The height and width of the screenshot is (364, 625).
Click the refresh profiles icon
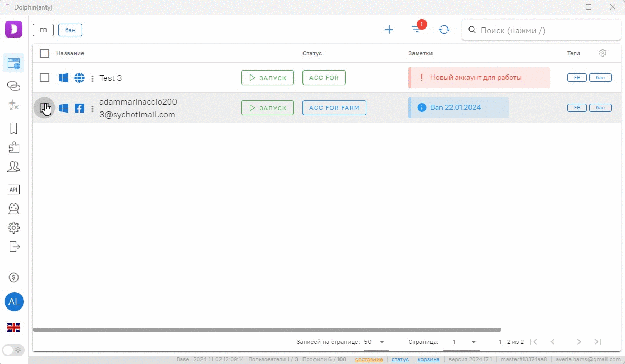444,30
